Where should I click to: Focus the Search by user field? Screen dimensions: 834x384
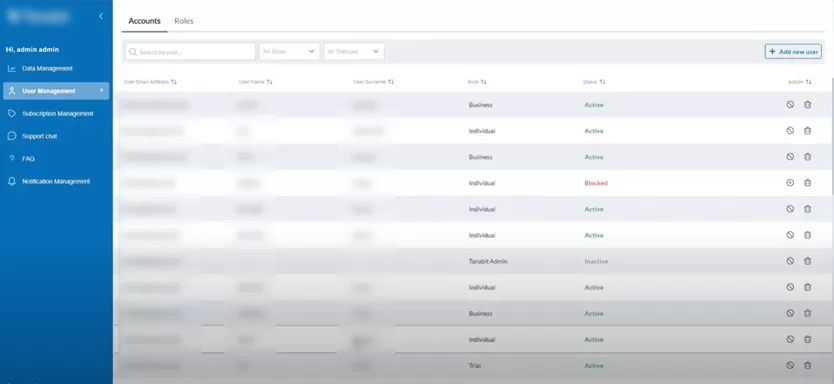click(190, 52)
